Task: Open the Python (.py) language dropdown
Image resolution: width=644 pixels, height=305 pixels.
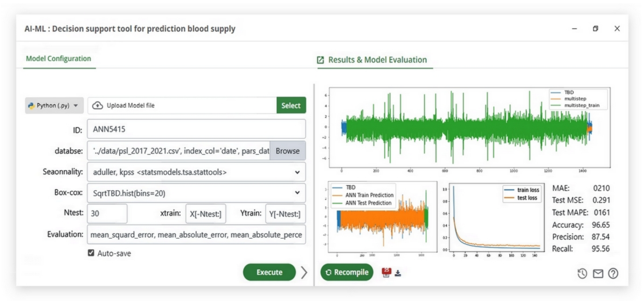Action: [x=54, y=105]
